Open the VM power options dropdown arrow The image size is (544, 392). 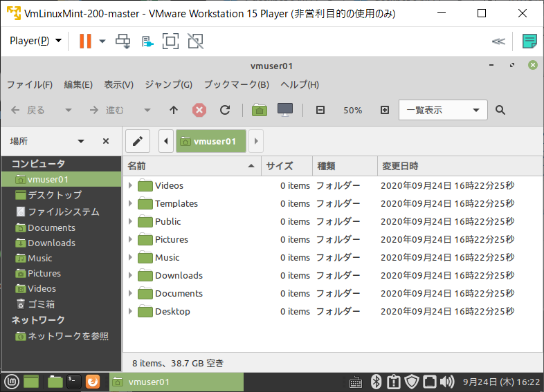[x=102, y=41]
